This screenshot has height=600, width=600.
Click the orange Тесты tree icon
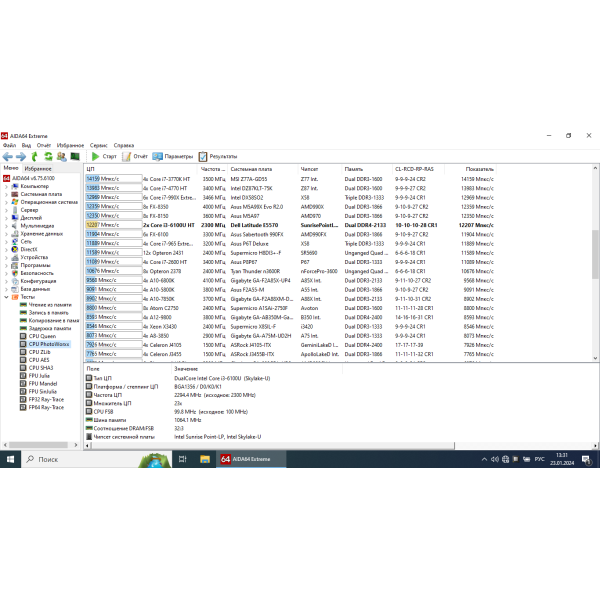(15, 297)
